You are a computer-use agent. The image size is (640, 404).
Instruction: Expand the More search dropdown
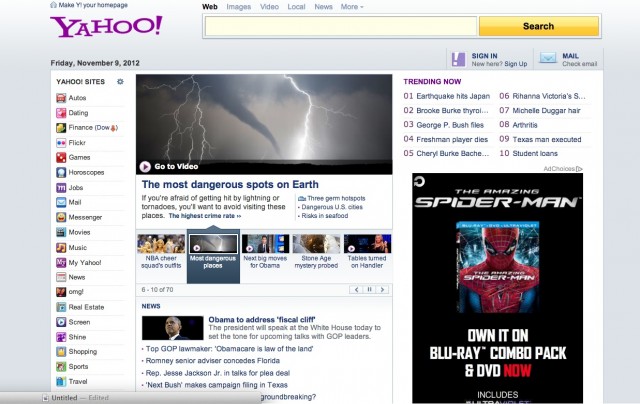(352, 7)
